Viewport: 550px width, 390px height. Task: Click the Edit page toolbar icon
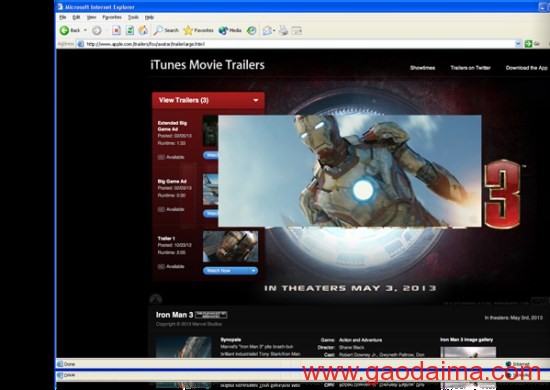coord(296,31)
